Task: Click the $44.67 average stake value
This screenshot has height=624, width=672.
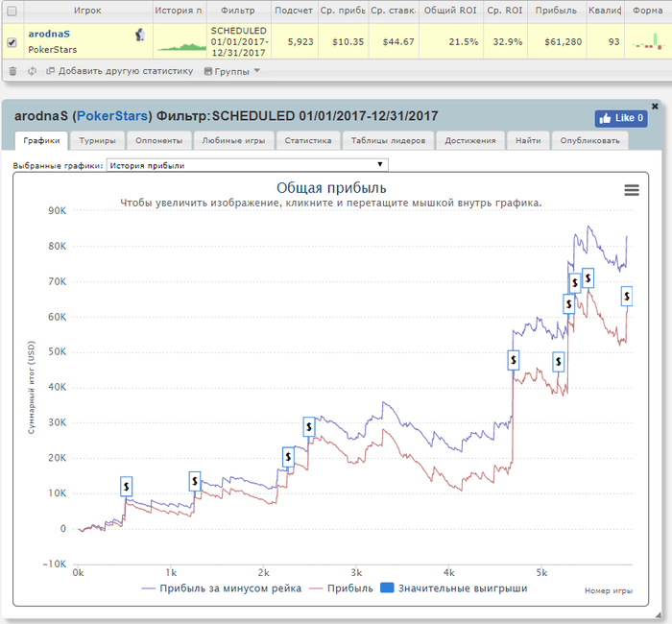Action: [x=398, y=42]
